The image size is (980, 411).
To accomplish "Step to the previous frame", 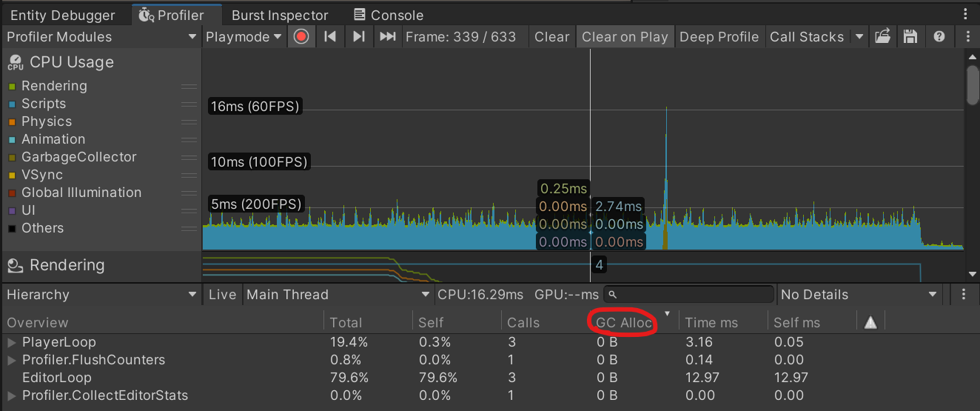I will coord(331,37).
